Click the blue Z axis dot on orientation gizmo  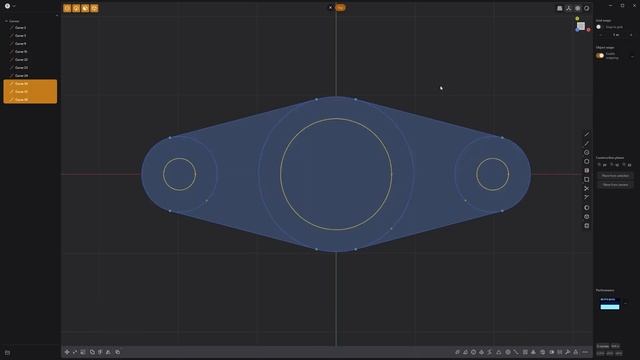[577, 30]
